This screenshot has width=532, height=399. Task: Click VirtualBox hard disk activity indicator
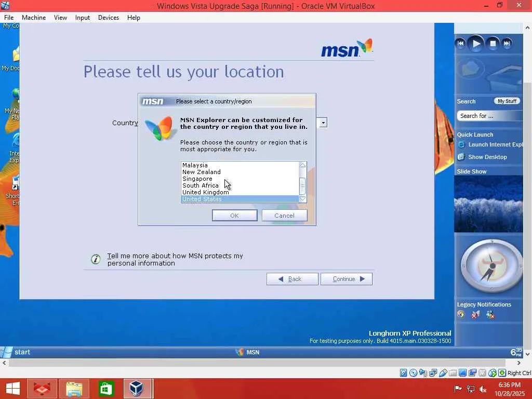coord(403,373)
